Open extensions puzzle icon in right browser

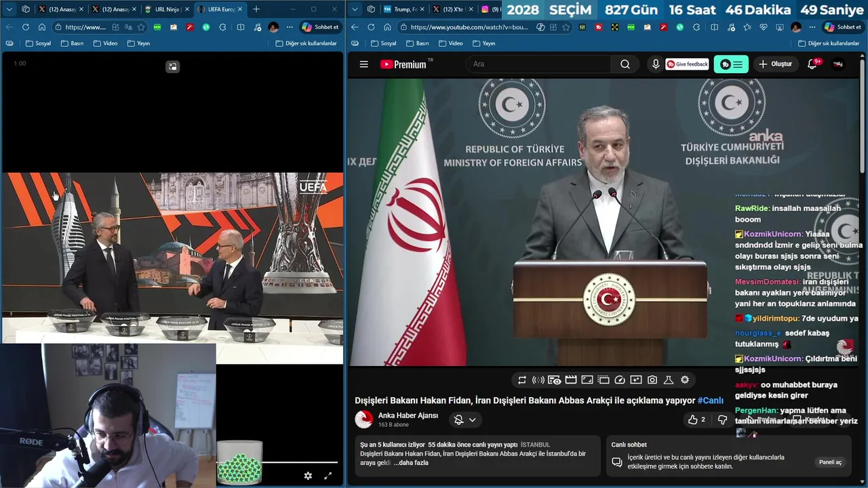(x=697, y=27)
